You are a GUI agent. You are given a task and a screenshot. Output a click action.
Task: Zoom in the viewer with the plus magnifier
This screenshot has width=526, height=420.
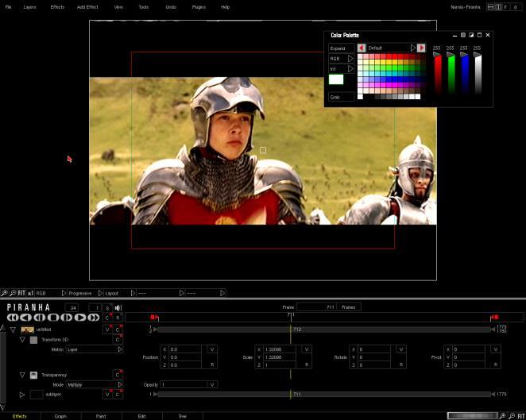point(4,293)
